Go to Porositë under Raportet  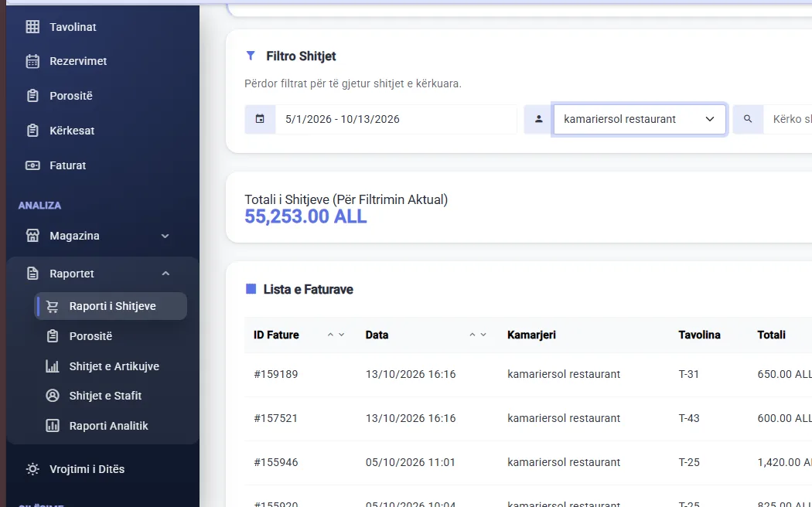coord(90,336)
